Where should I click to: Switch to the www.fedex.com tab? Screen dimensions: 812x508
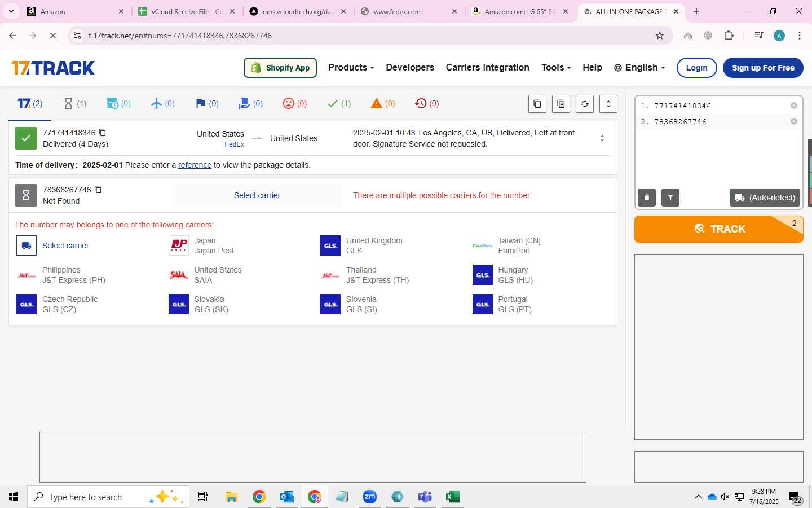[410, 11]
